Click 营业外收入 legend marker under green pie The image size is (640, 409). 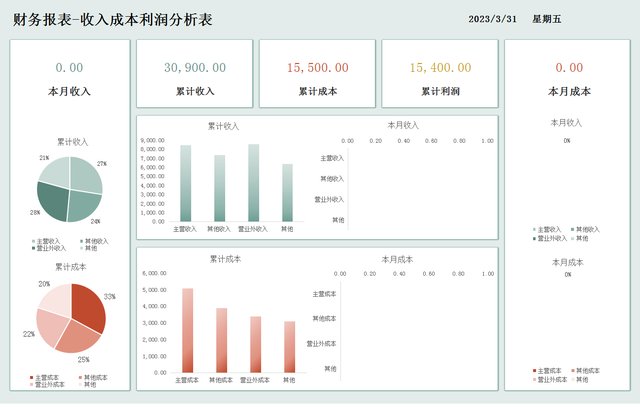coord(33,248)
